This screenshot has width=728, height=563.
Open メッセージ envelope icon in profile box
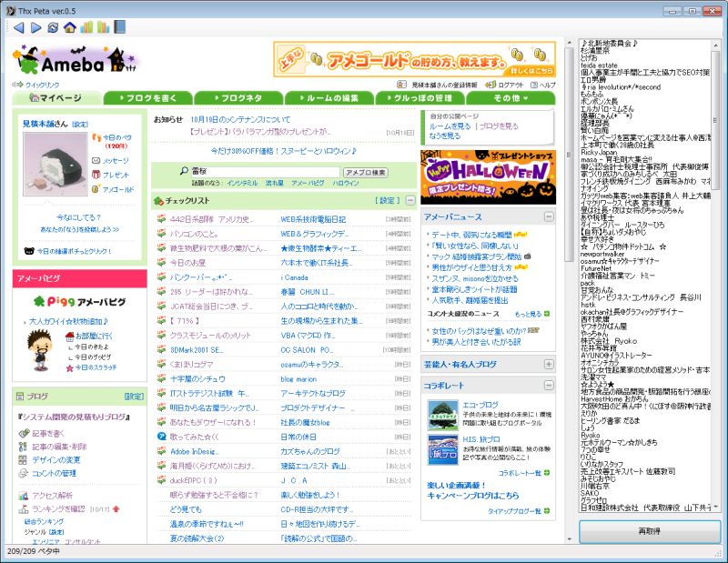96,160
